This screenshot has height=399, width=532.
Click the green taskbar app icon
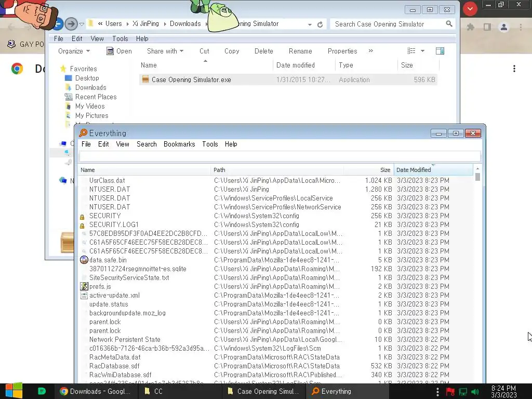click(42, 391)
